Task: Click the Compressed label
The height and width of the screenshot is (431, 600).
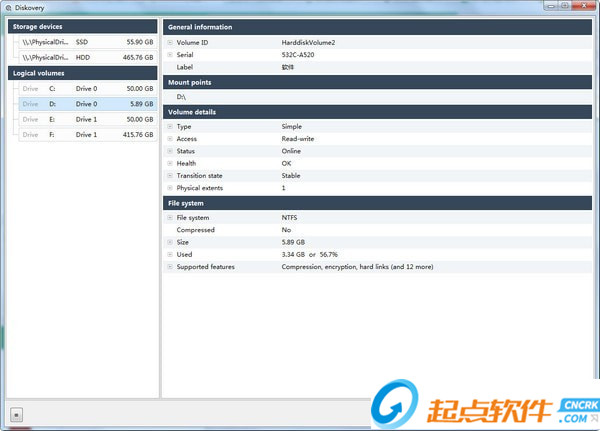Action: coord(196,230)
